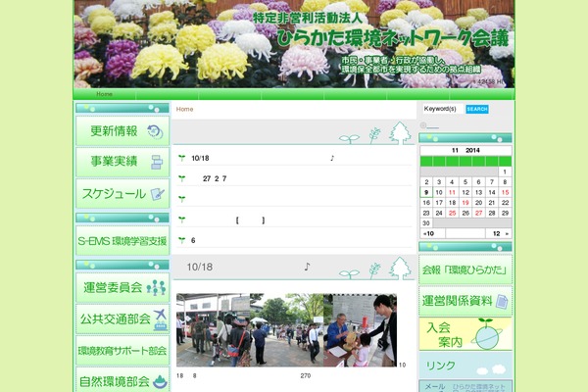This screenshot has height=392, width=588.
Task: Click the Home item in green navigation bar
Action: [x=104, y=94]
